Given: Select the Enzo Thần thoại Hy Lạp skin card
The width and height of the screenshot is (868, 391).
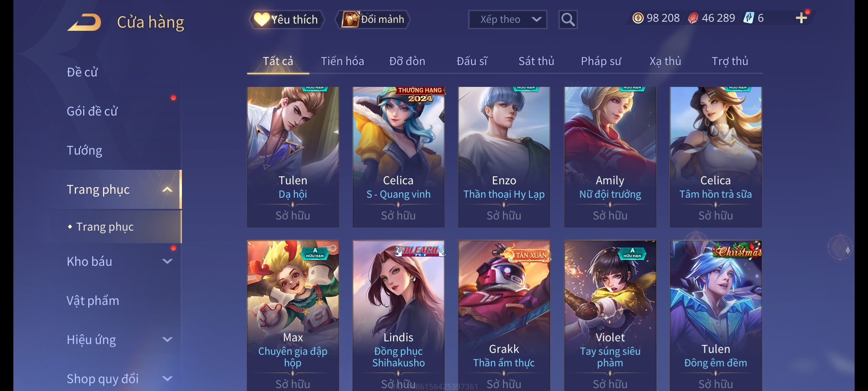Looking at the screenshot, I should coord(504,157).
